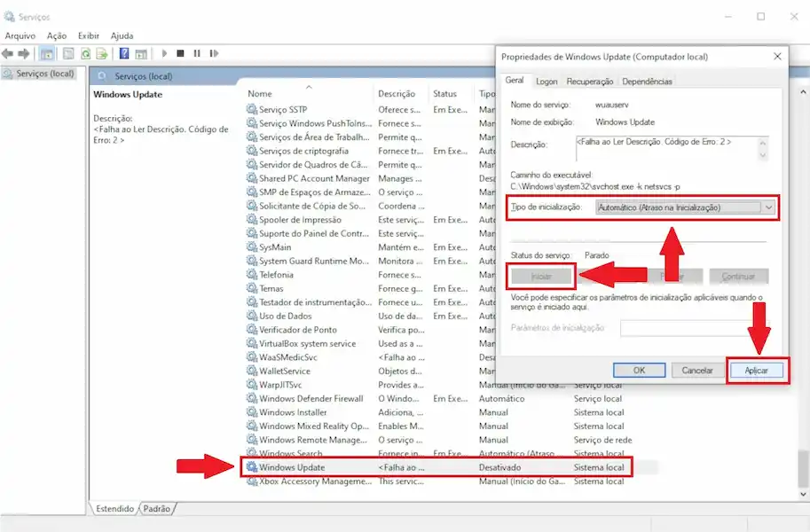Viewport: 810px width, 532px height.
Task: Click the Iniciar service button
Action: (541, 277)
